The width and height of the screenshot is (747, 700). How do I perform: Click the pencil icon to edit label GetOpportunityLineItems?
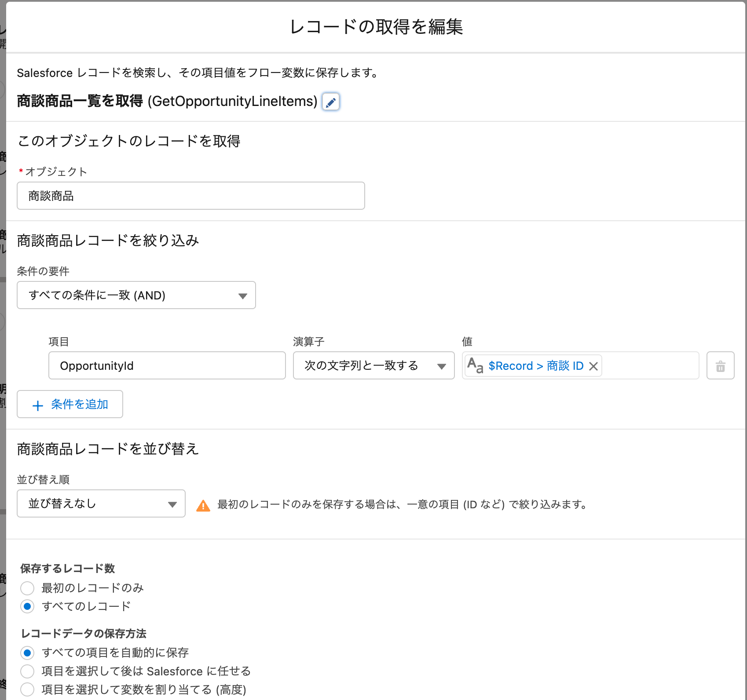click(x=331, y=102)
